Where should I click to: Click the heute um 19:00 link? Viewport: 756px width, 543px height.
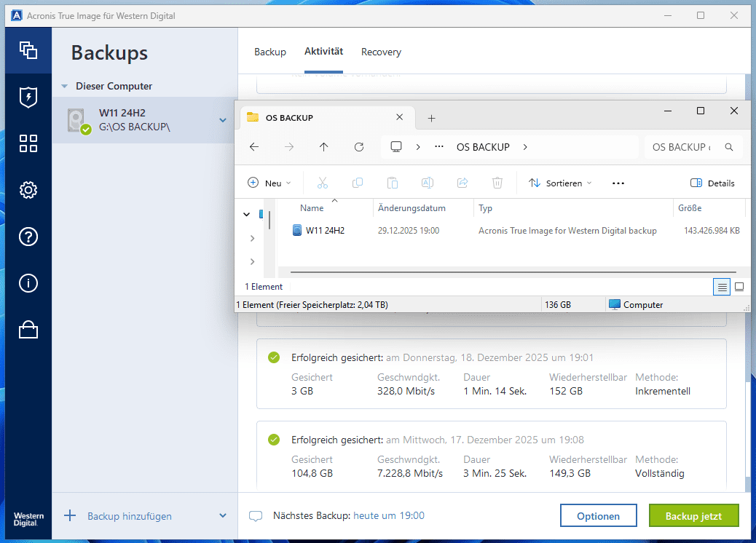(x=389, y=515)
